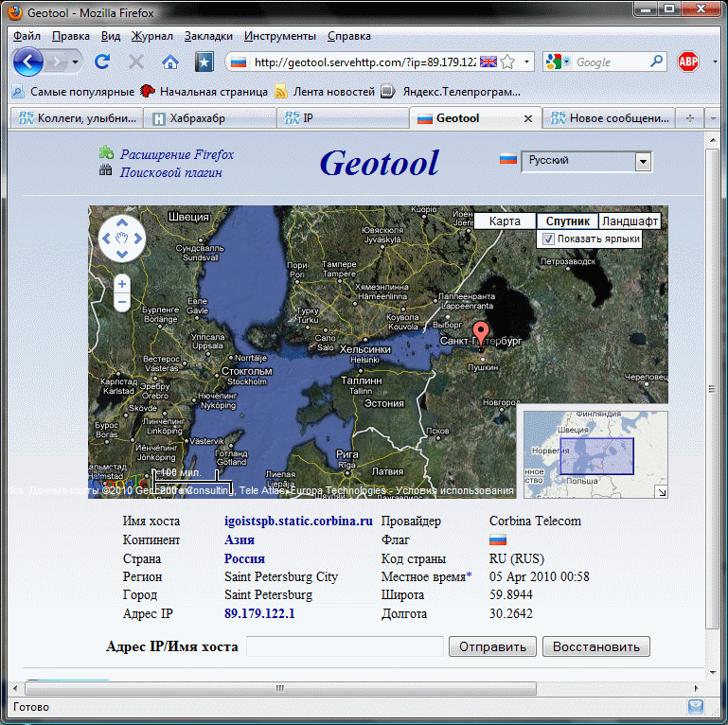Screen dimensions: 728x725
Task: Open a new tab with the plus button
Action: tap(690, 118)
